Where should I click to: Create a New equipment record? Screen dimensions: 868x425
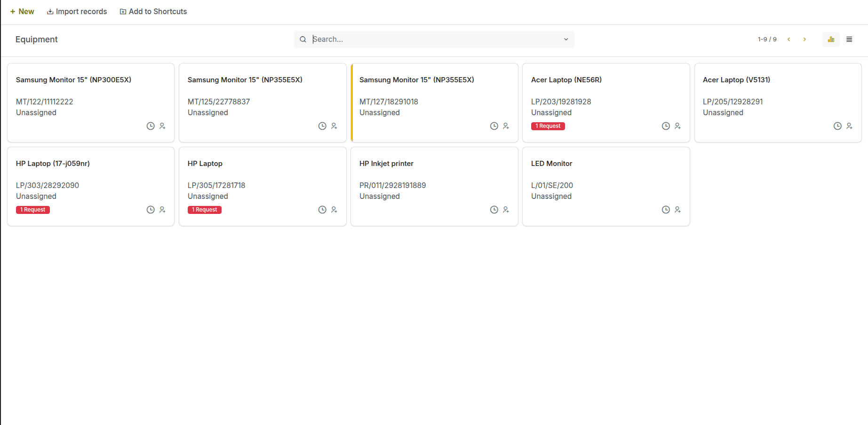[x=22, y=11]
